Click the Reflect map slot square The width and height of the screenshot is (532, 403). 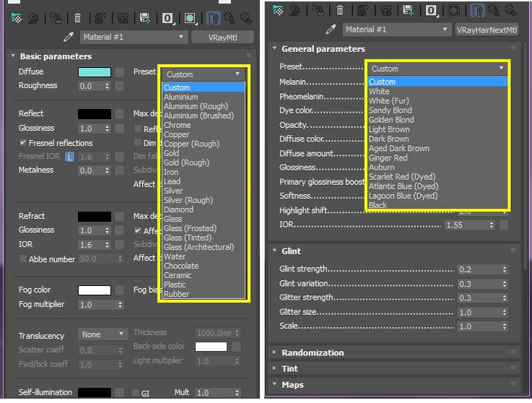click(119, 113)
